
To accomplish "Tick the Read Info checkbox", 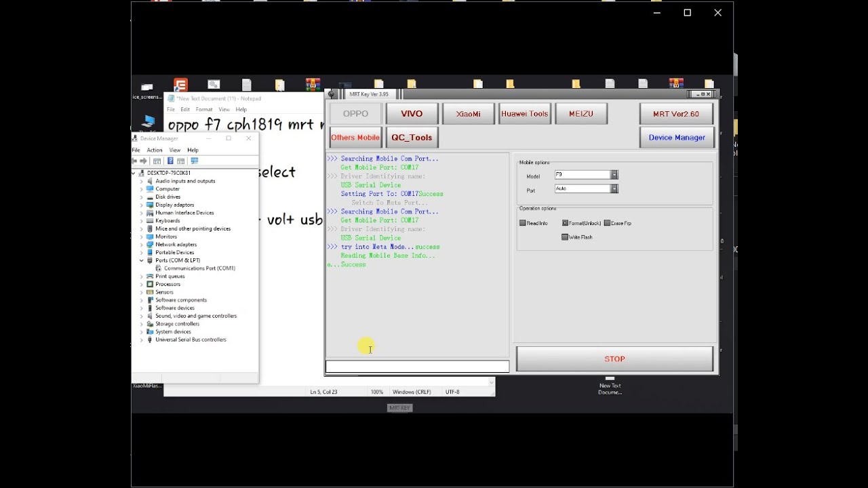I will click(523, 223).
